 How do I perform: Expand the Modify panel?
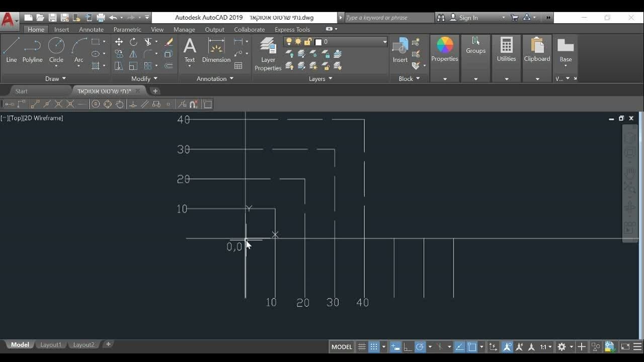(x=144, y=78)
